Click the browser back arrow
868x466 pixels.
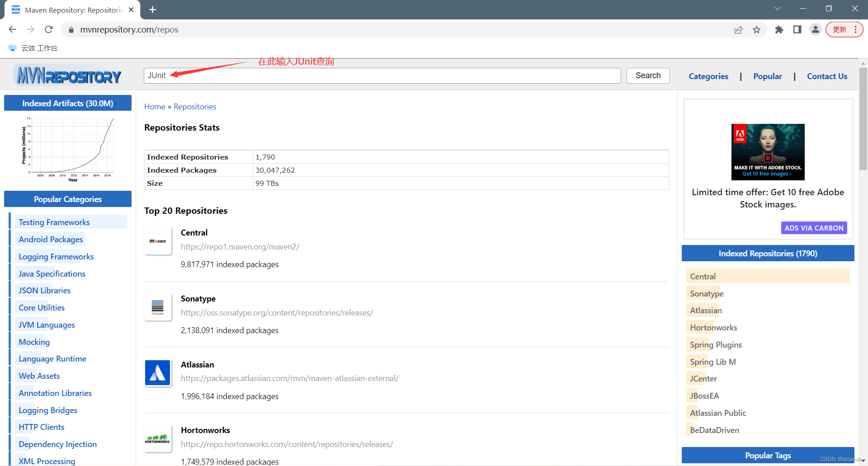click(12, 29)
